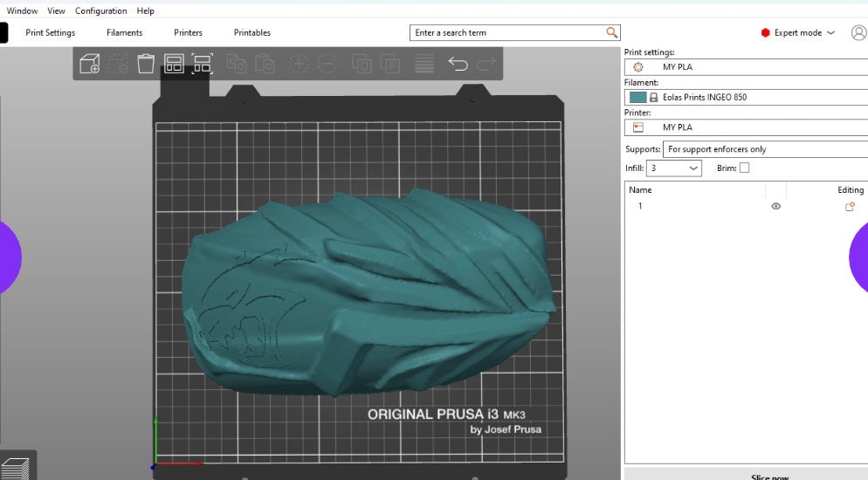
Task: Click the Copy icon in the 3D toolbar
Action: click(237, 64)
